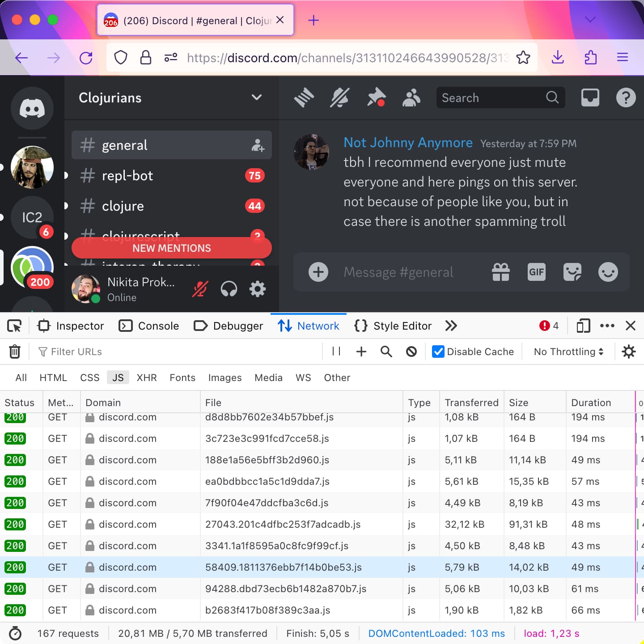Image resolution: width=644 pixels, height=644 pixels.
Task: View pinned messages in general
Action: [x=376, y=97]
